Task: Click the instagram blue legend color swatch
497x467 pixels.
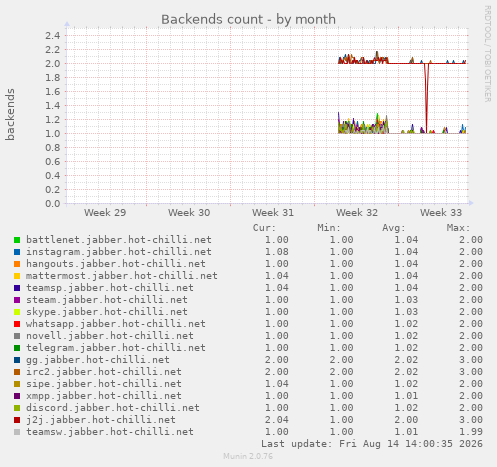Action: coord(17,252)
